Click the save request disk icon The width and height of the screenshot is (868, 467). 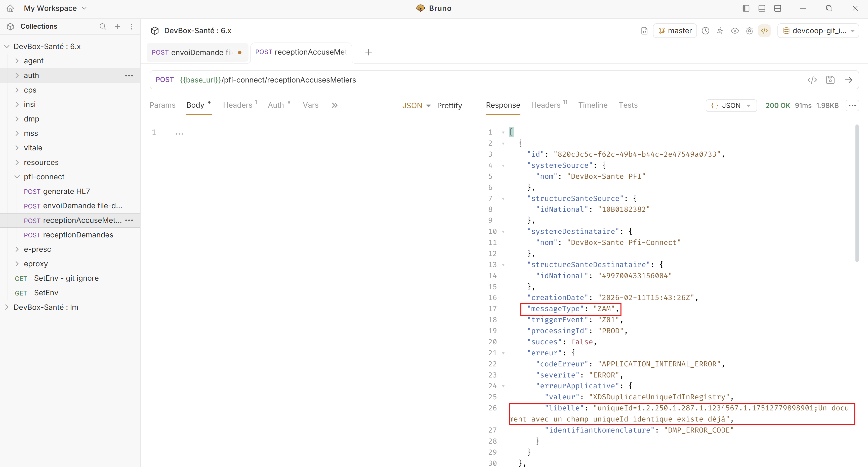point(830,80)
